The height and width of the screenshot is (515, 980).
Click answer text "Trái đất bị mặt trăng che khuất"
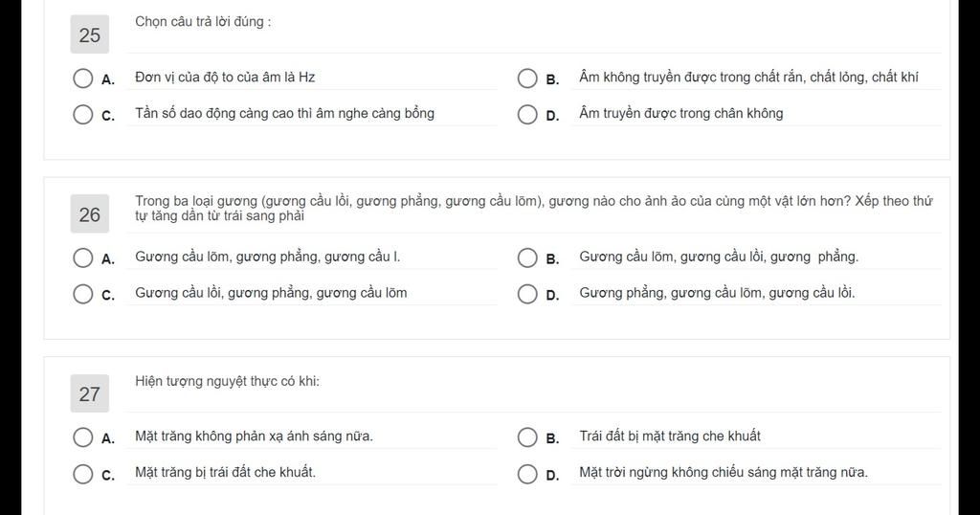669,436
